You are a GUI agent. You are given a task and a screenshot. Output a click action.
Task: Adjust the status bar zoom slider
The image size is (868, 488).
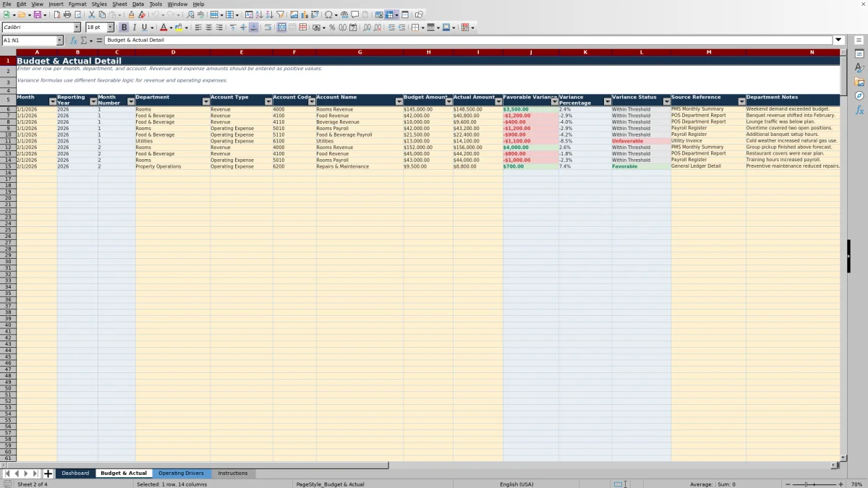[x=814, y=484]
